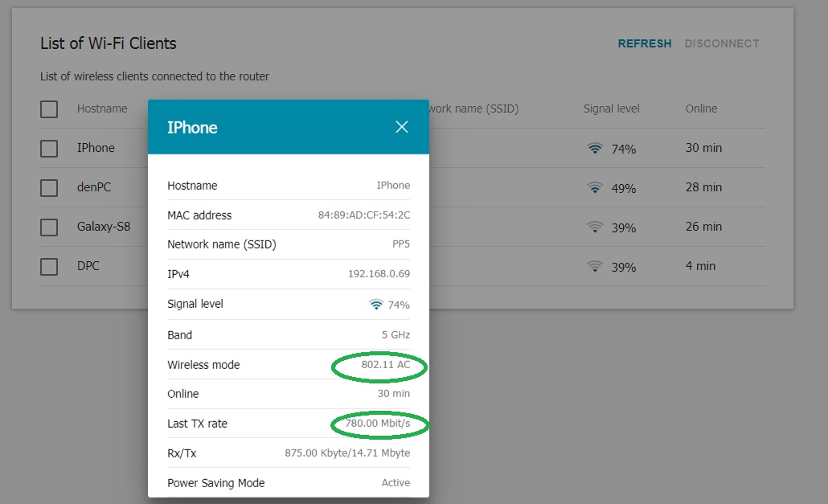
Task: Click the denPC Wi-Fi signal icon
Action: point(595,187)
